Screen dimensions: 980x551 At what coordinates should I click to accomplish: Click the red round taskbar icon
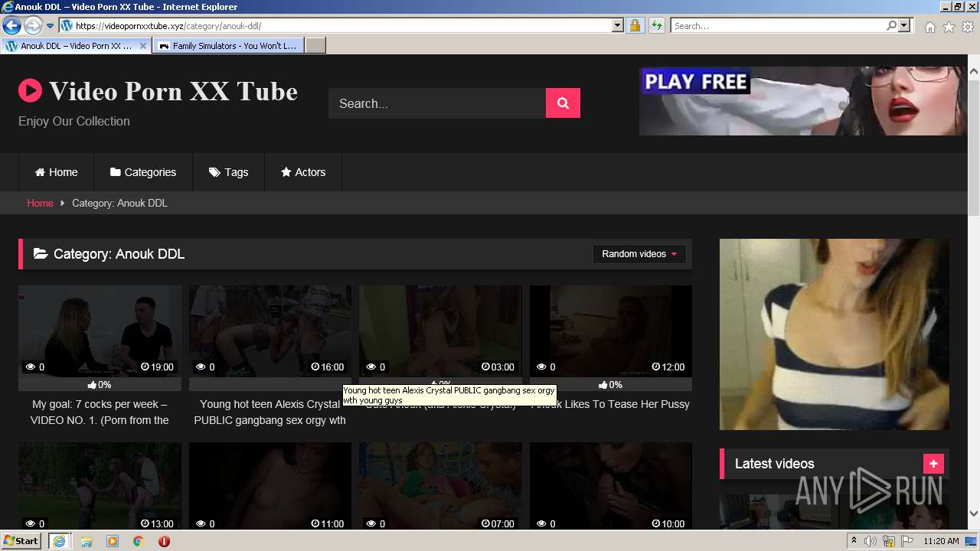tap(164, 541)
